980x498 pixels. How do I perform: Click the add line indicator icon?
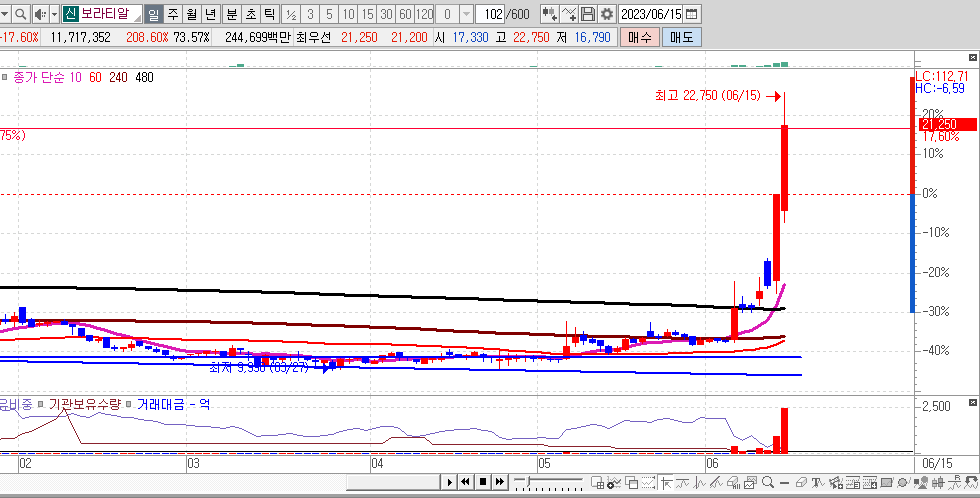point(569,14)
